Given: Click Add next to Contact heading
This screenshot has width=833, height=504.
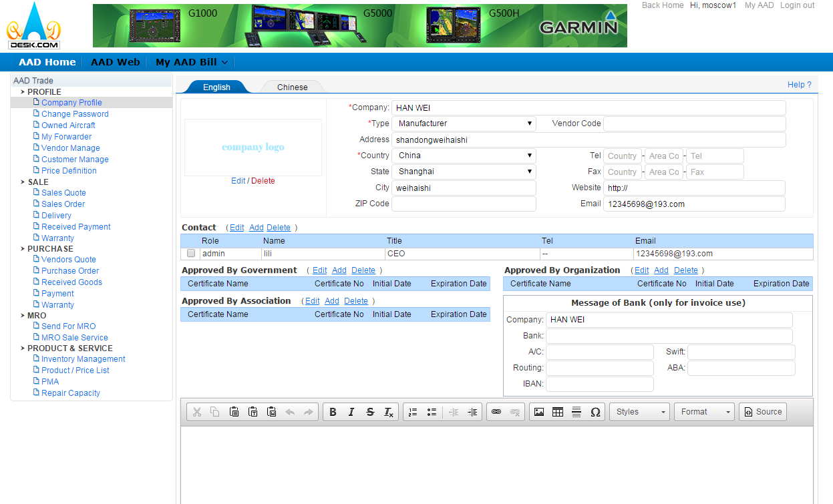Looking at the screenshot, I should pos(257,228).
